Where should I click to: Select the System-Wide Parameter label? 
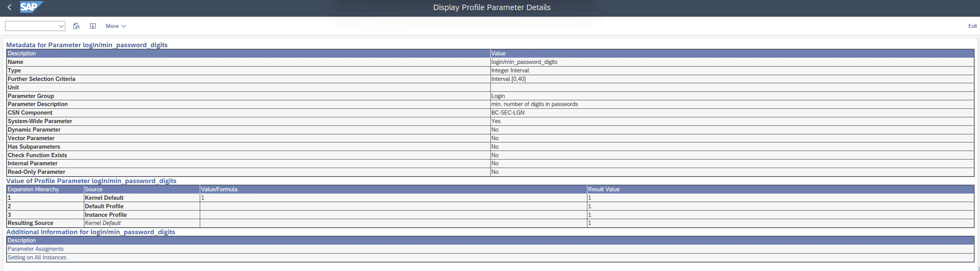(x=40, y=121)
